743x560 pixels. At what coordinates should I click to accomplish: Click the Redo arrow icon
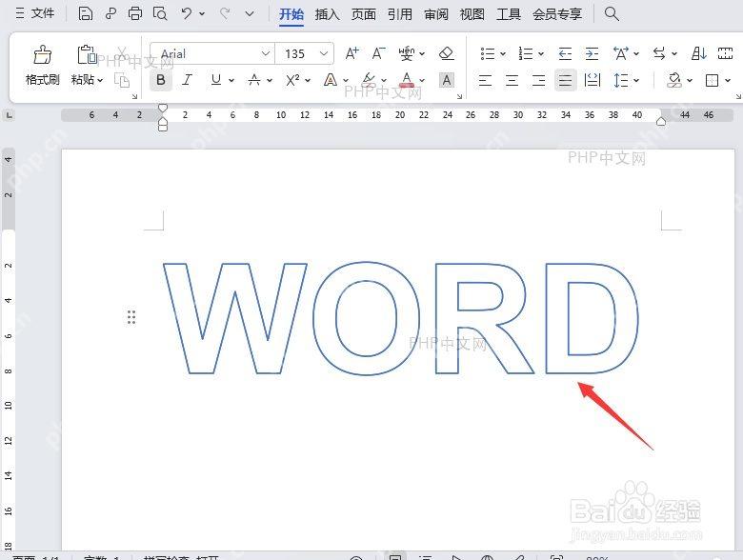tap(225, 13)
